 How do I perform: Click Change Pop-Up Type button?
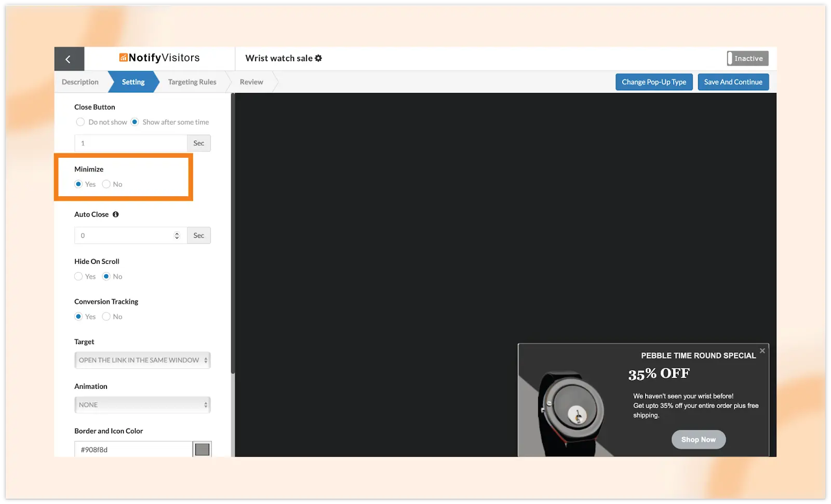[654, 82]
